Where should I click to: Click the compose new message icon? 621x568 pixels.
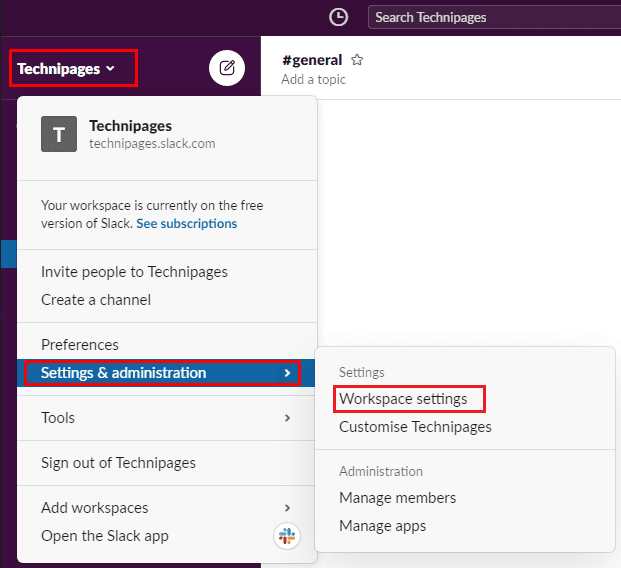[227, 68]
